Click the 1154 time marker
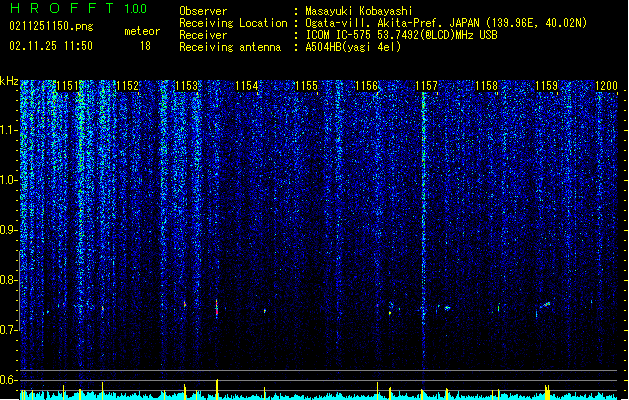The width and height of the screenshot is (629, 400). click(247, 86)
